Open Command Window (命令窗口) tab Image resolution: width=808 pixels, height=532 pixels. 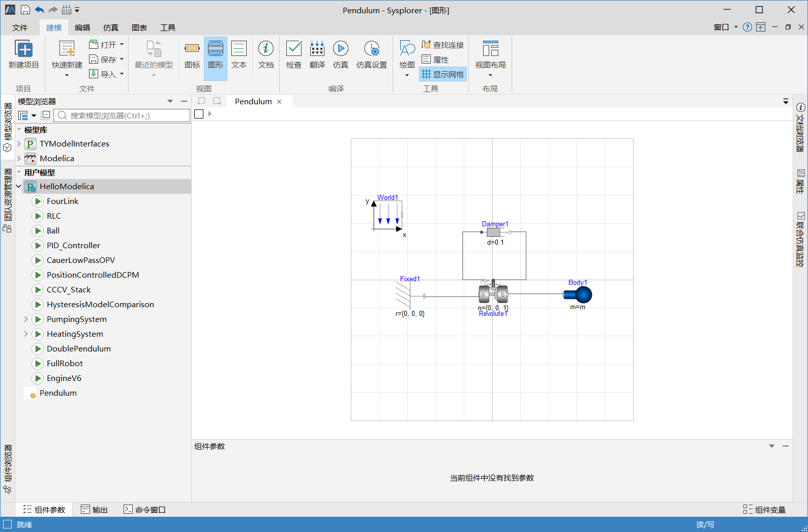tap(145, 510)
